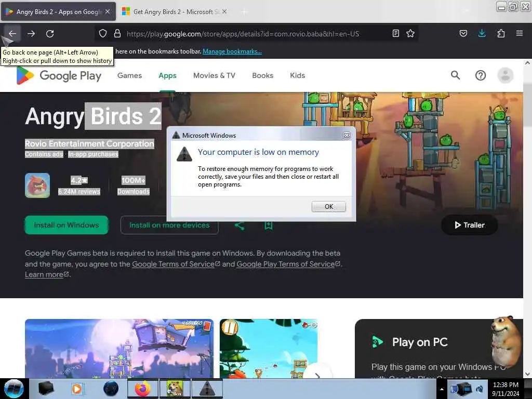Open the Movies & TV section
532x399 pixels.
214,75
